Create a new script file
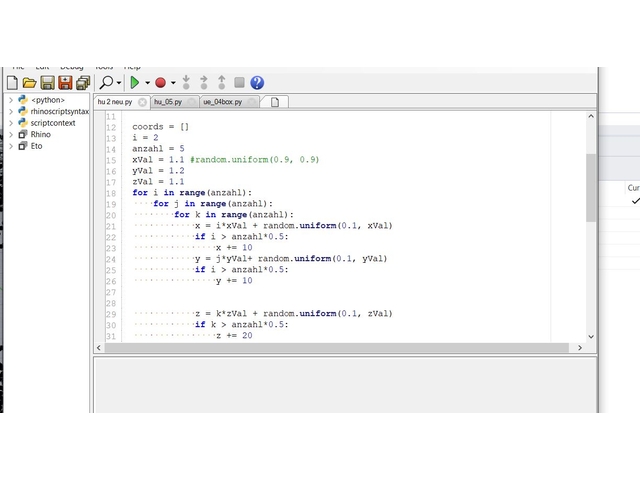 (12, 83)
